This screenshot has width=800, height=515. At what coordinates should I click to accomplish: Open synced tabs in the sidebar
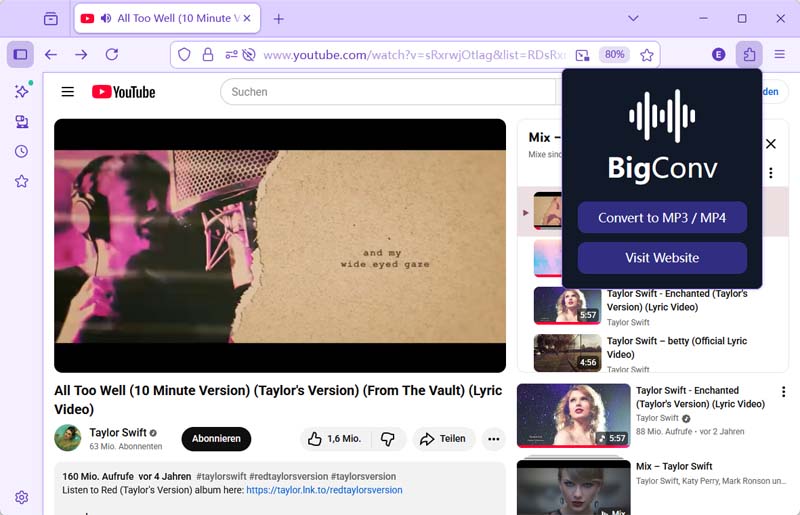point(21,121)
